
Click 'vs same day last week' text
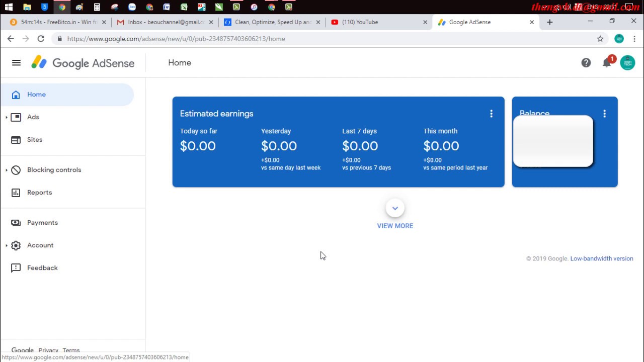point(291,168)
